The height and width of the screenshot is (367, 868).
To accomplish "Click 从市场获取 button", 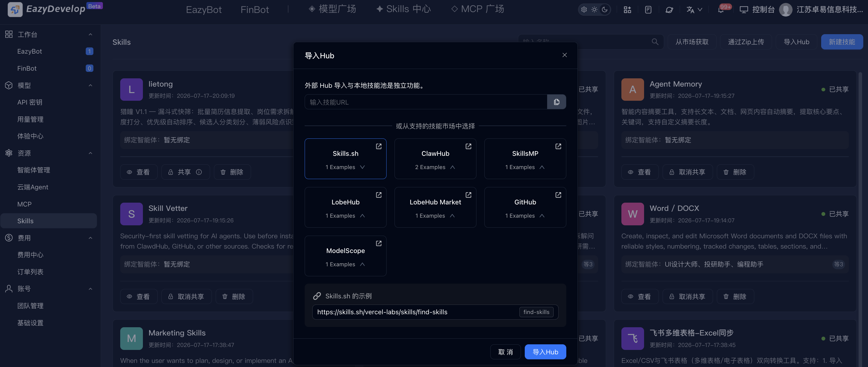I will [x=692, y=42].
